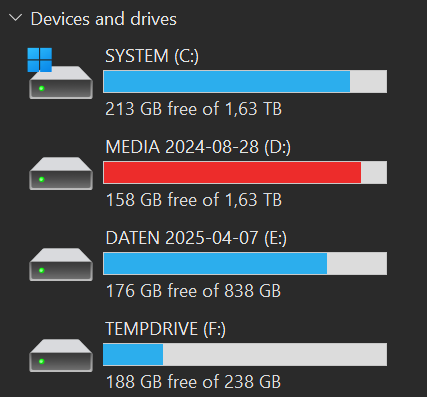The height and width of the screenshot is (397, 427).
Task: Select the MEDIA 2024-08-28 (D:) drive icon
Action: pos(61,173)
